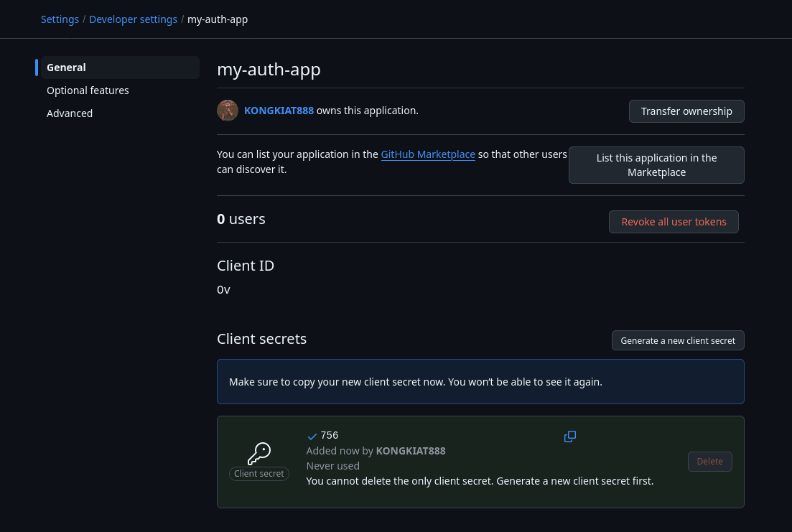Click the copy client secret icon
The image size is (792, 532).
[569, 436]
